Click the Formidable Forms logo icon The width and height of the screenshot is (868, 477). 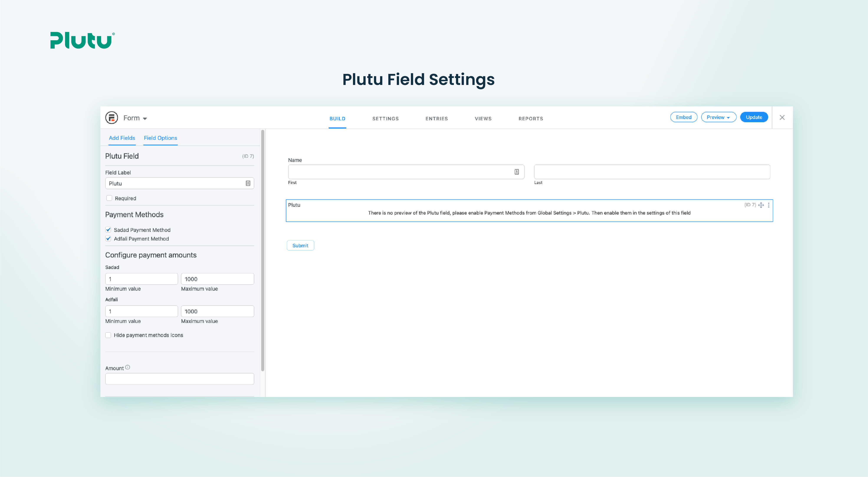click(x=112, y=118)
